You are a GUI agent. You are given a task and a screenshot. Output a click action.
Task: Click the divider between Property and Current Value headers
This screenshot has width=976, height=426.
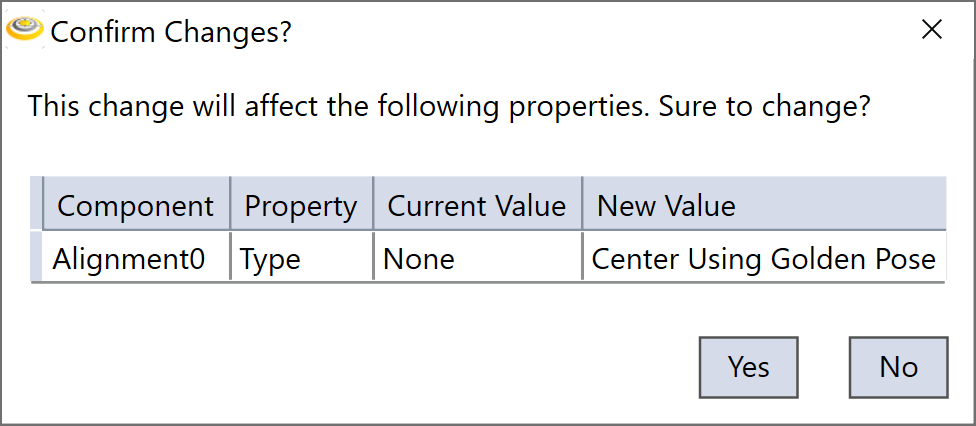tap(373, 206)
